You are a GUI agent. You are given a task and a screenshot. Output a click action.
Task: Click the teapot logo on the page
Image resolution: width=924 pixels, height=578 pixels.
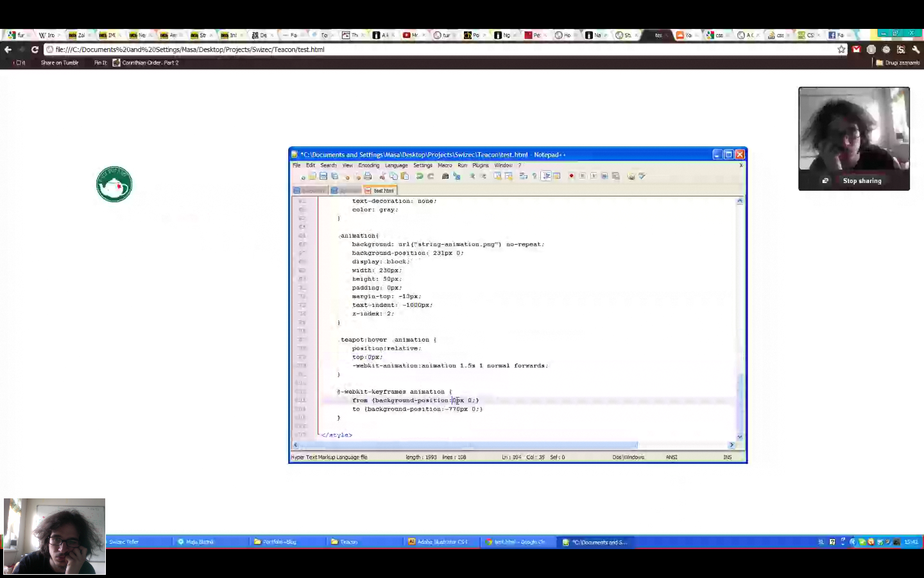pos(114,184)
